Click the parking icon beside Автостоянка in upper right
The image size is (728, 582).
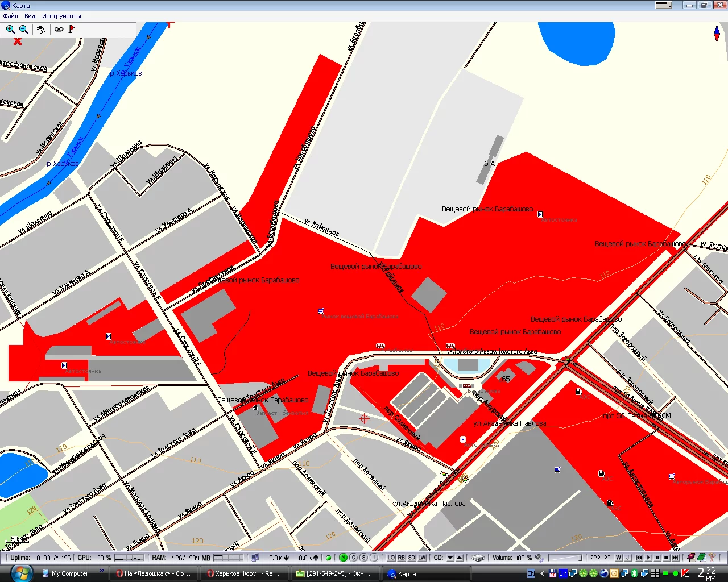coord(540,214)
